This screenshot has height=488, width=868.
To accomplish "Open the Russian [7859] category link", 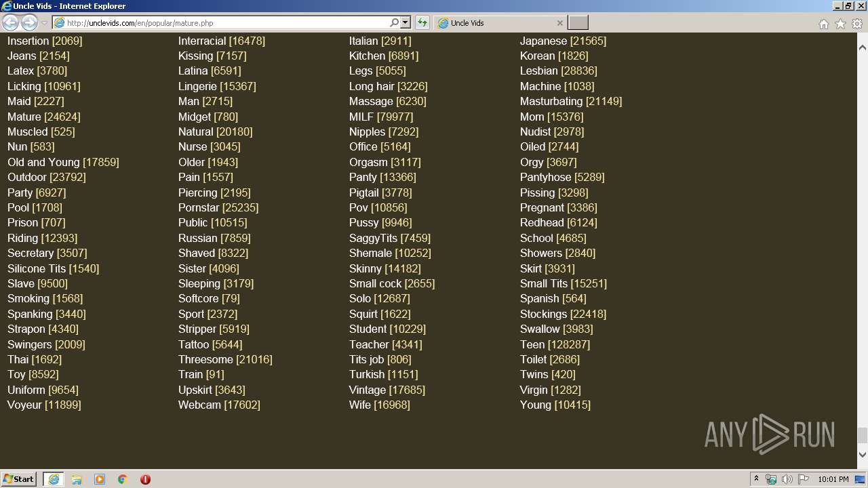I will (x=214, y=238).
